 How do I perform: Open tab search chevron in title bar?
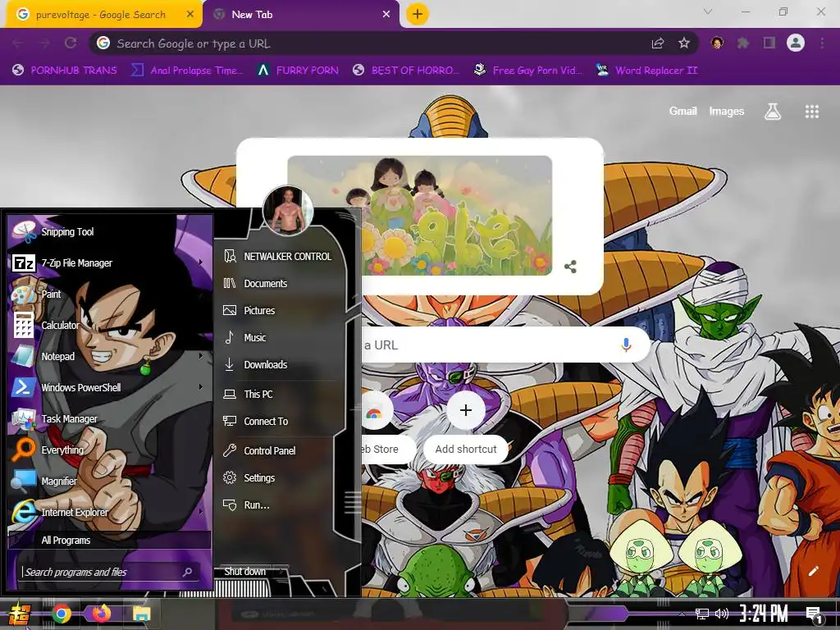click(708, 11)
